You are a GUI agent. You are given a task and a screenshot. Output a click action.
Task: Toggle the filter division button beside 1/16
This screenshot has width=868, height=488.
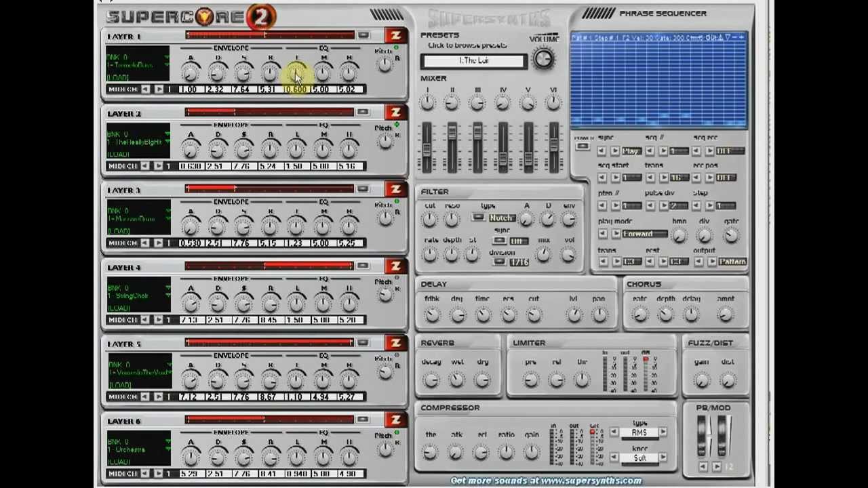point(499,262)
